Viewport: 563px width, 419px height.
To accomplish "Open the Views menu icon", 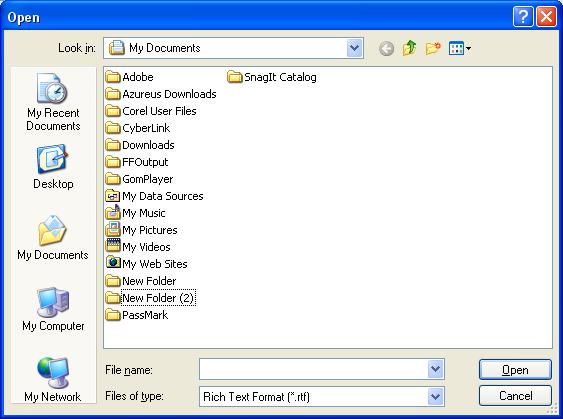I will coord(460,48).
